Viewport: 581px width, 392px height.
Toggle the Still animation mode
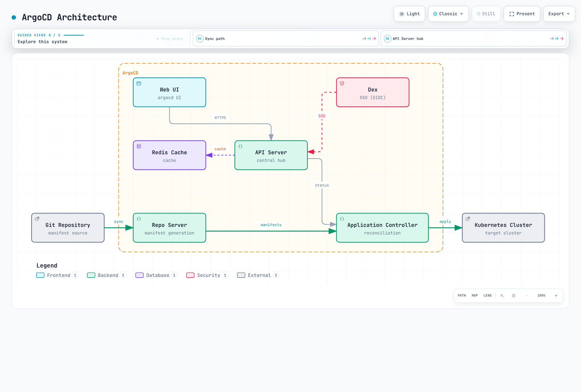486,14
